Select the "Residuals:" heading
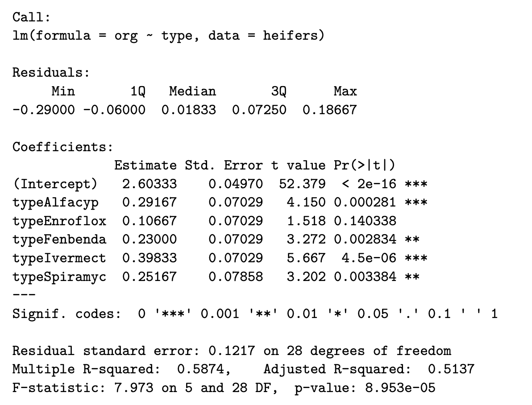This screenshot has height=405, width=532. 51,73
